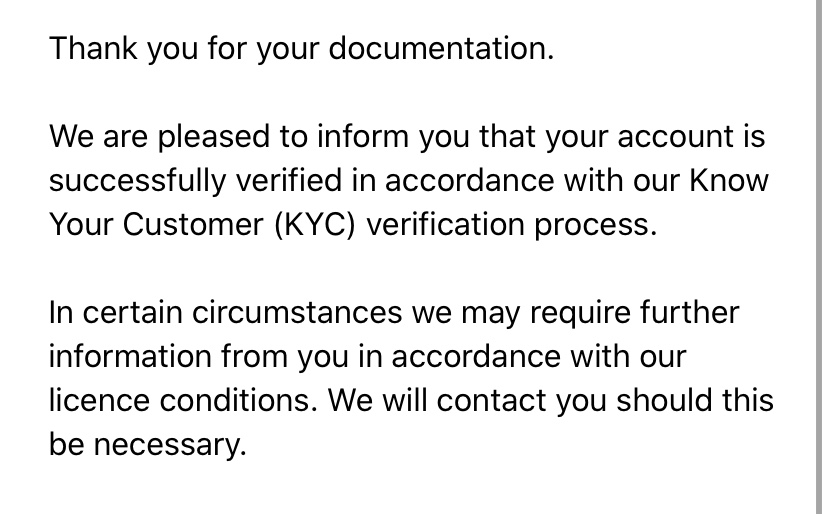This screenshot has height=514, width=828.
Task: Click the phrase 'We will contact you'
Action: 467,400
